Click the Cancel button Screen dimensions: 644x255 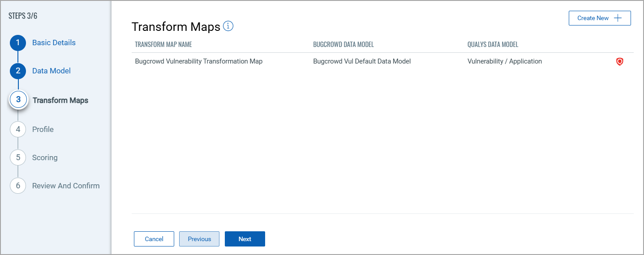click(154, 239)
